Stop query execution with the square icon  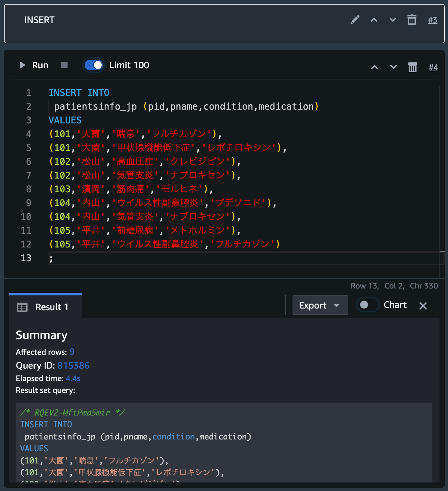tap(64, 65)
